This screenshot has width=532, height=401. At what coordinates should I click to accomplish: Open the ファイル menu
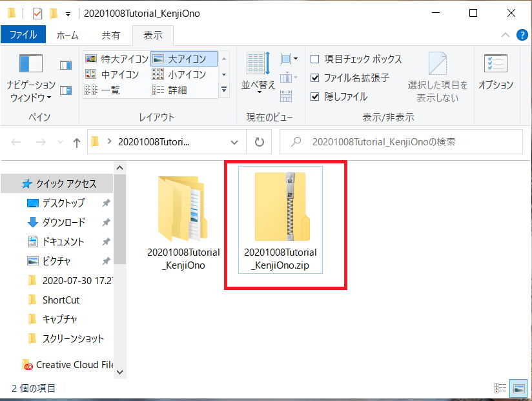pos(23,35)
